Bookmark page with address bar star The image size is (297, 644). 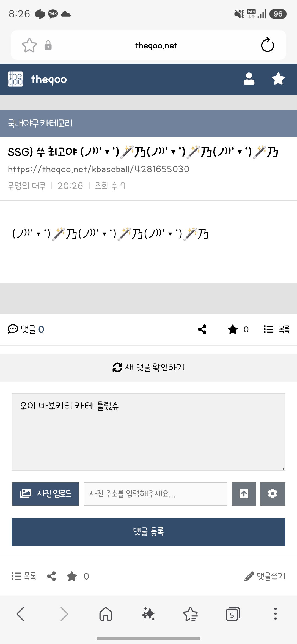click(29, 45)
